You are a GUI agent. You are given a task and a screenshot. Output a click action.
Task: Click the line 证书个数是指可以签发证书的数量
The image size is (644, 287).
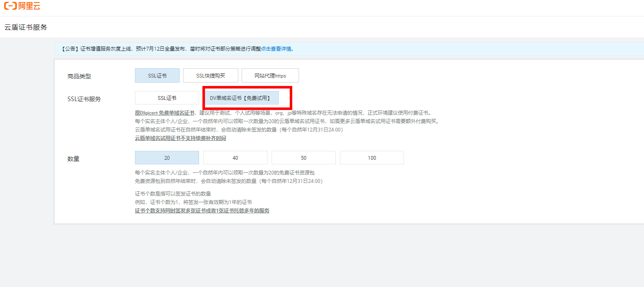click(x=173, y=194)
